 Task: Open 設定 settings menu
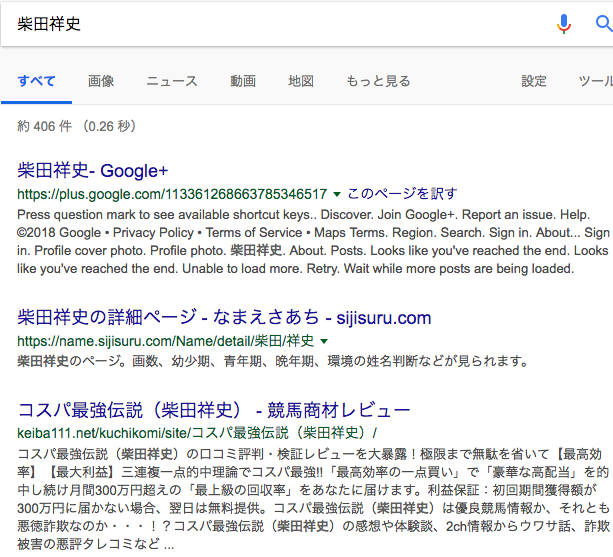[534, 81]
